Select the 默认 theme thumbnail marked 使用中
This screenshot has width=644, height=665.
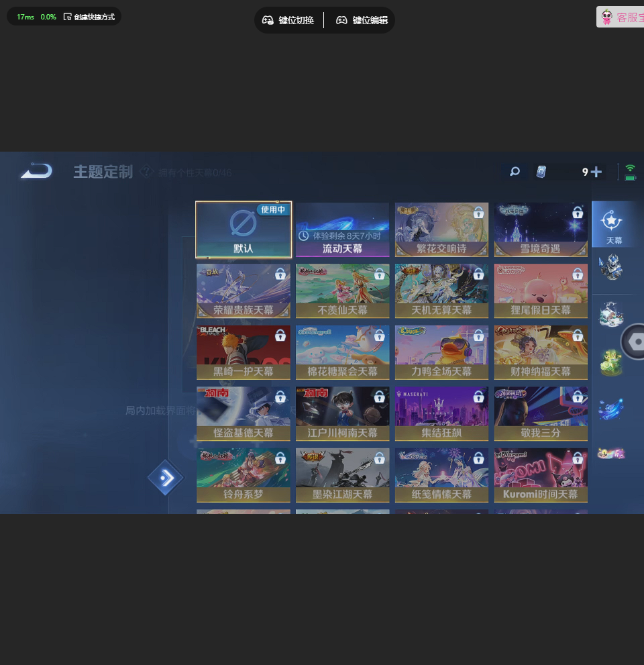[244, 229]
